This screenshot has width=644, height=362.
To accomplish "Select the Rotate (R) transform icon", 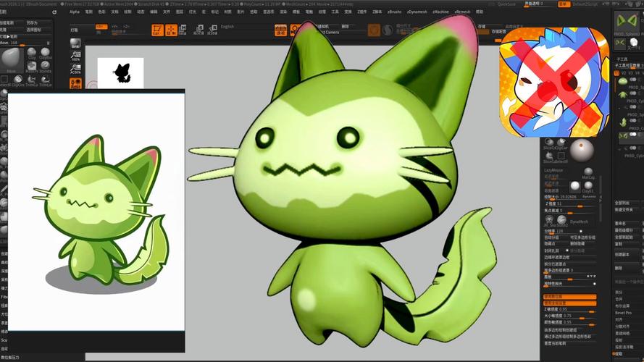I will [x=212, y=30].
